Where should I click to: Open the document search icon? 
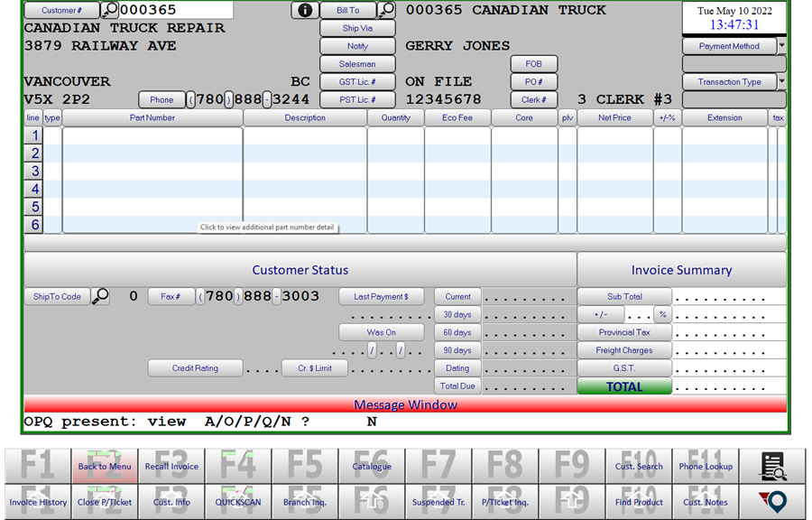772,466
